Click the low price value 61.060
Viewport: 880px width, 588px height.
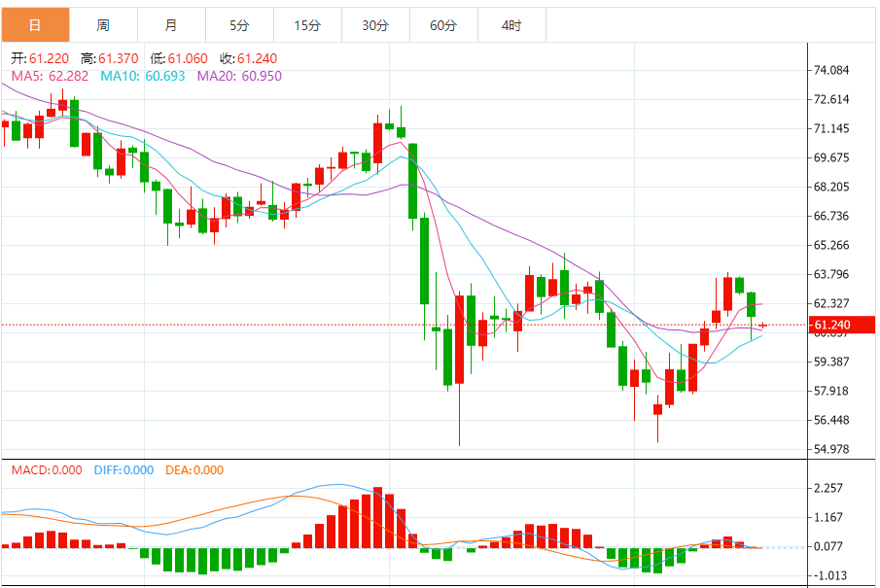pos(188,58)
